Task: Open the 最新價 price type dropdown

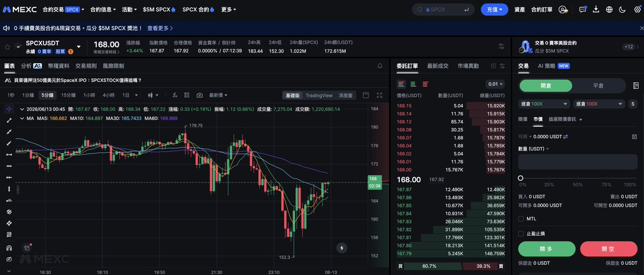Action: coord(218,95)
